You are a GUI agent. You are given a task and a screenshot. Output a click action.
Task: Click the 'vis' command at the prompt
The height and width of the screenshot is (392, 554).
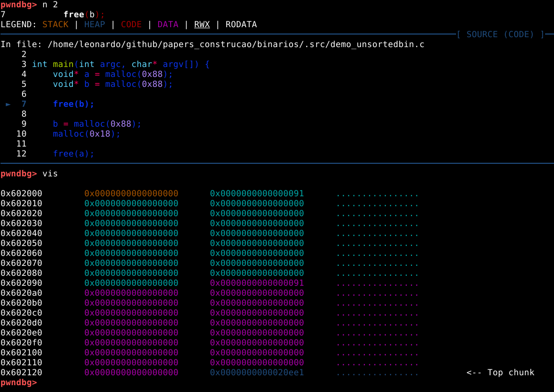tap(50, 173)
